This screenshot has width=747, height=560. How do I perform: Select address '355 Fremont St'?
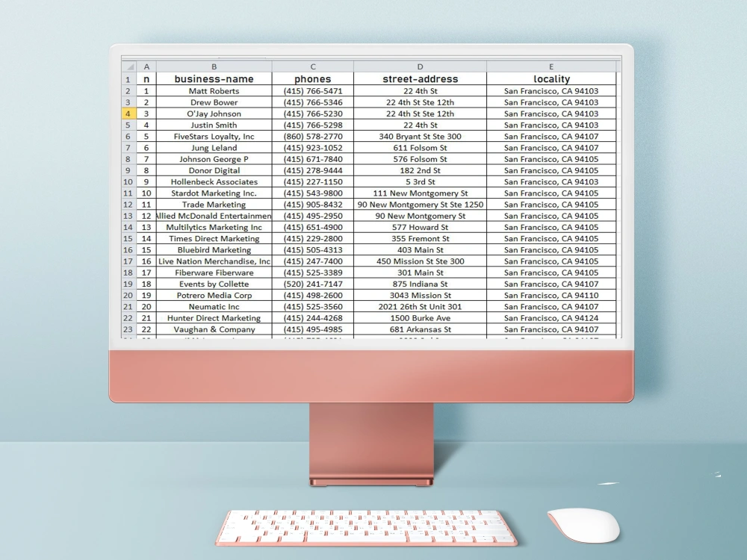coord(420,239)
